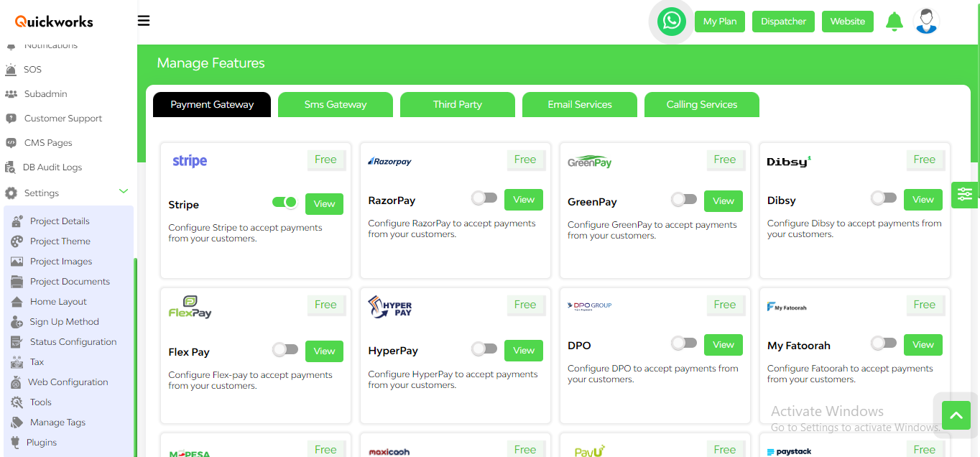
Task: Open the Project Theme settings link
Action: click(x=60, y=241)
